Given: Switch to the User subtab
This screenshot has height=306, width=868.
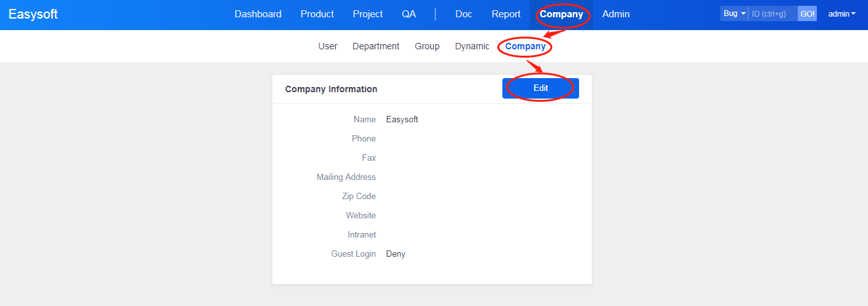Looking at the screenshot, I should (328, 46).
